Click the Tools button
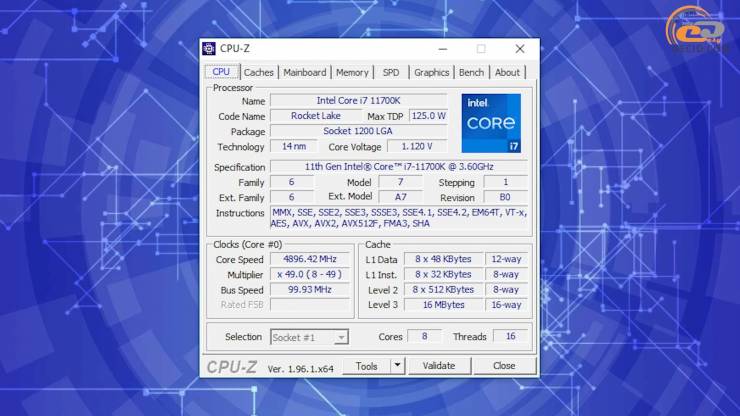Image resolution: width=740 pixels, height=416 pixels. pyautogui.click(x=367, y=366)
